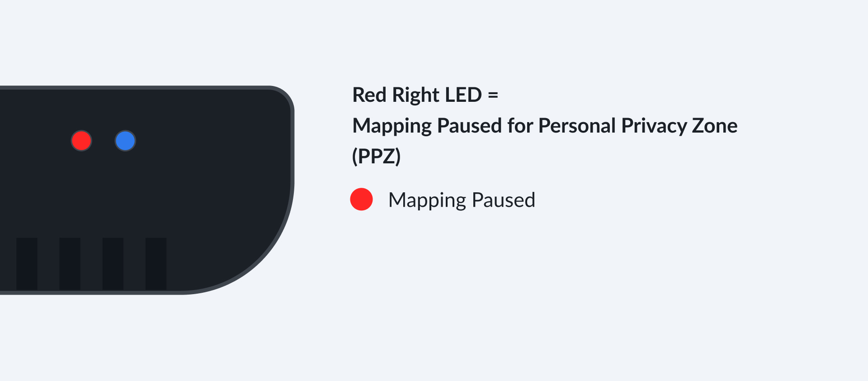Click red dot beside Mapping Paused legend

(x=361, y=200)
